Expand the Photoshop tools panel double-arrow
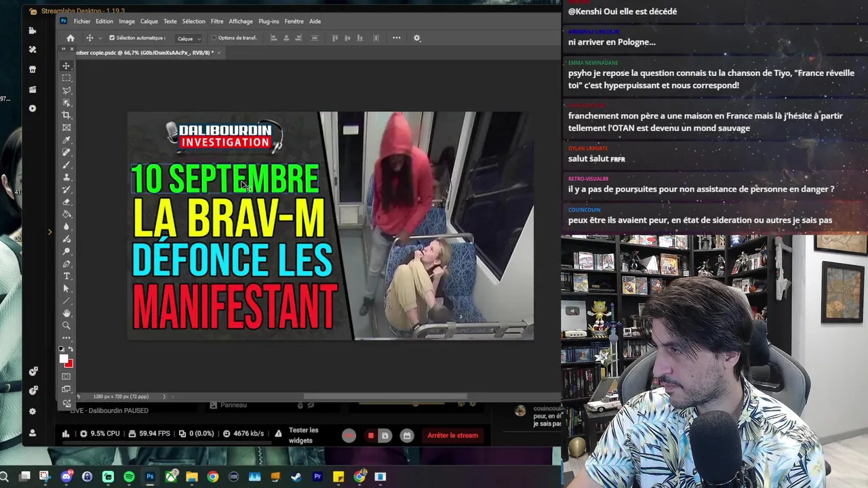The image size is (868, 488). [x=64, y=49]
